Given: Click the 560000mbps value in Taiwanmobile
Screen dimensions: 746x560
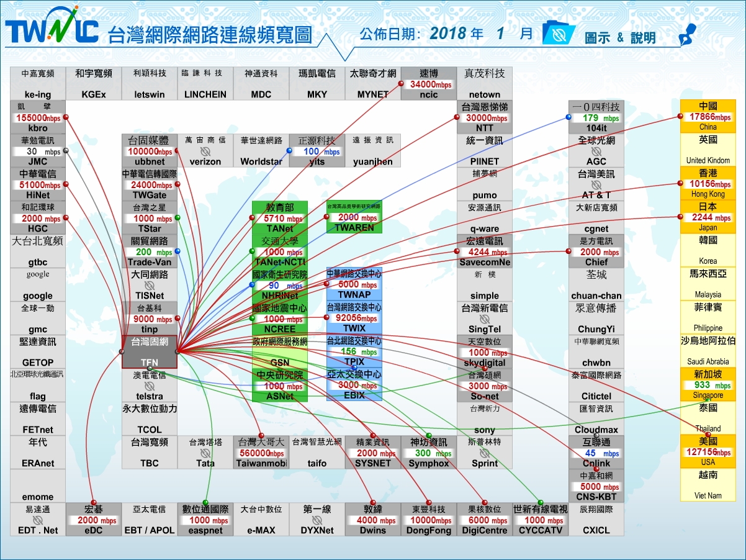Looking at the screenshot, I should coord(261,453).
